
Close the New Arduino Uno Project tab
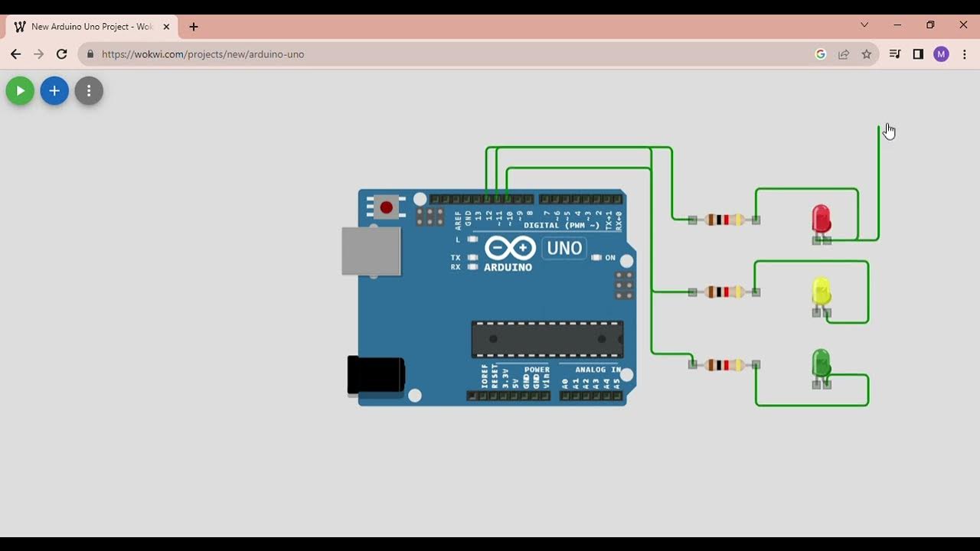166,27
